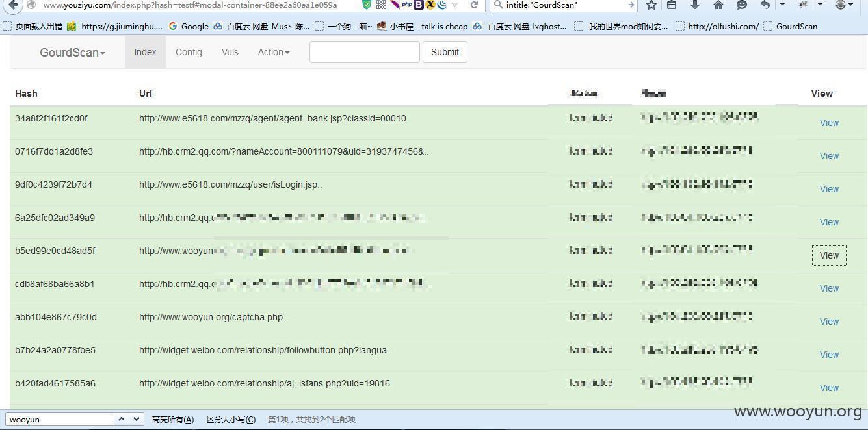Click the Hash column header
This screenshot has height=430, width=868.
(x=26, y=94)
